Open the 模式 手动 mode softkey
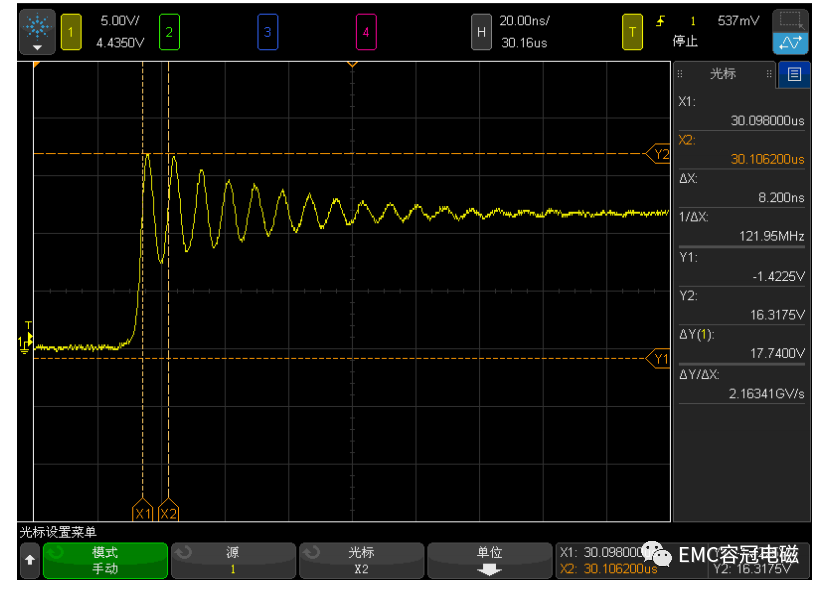Image resolution: width=826 pixels, height=591 pixels. [x=105, y=560]
